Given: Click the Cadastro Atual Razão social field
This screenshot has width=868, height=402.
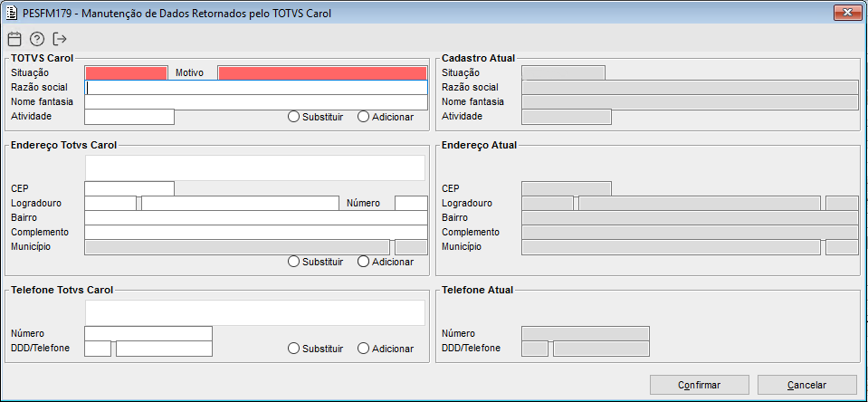Looking at the screenshot, I should (x=691, y=88).
